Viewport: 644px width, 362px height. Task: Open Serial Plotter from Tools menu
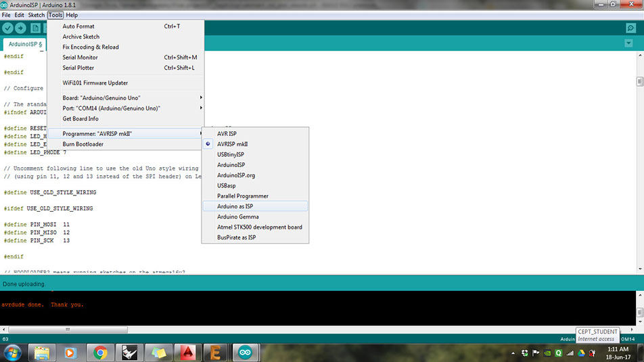[x=126, y=68]
